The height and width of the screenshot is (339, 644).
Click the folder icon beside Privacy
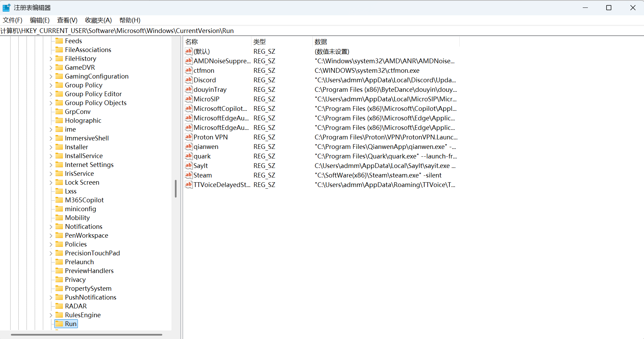pyautogui.click(x=60, y=279)
